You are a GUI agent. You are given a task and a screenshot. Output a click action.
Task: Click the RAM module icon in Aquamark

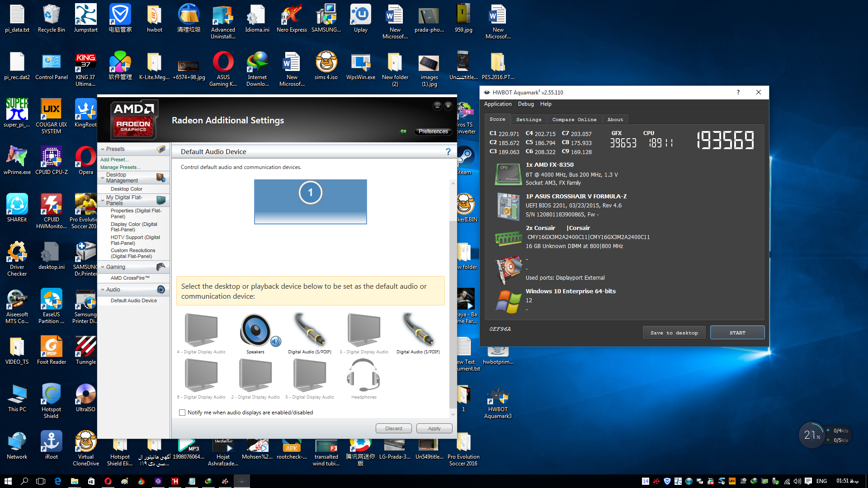[508, 238]
